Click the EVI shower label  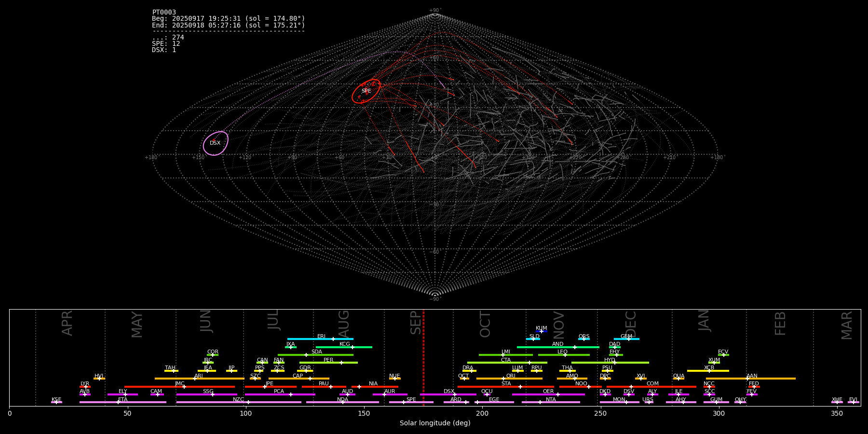click(854, 400)
